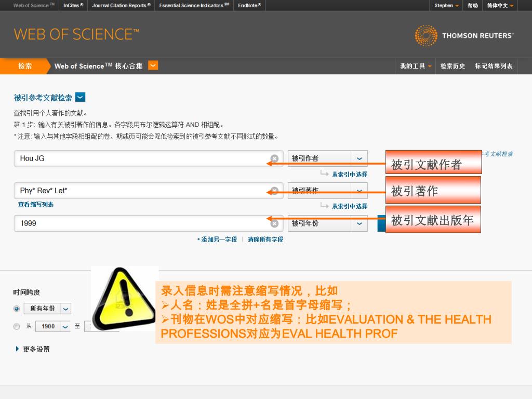Screen dimensions: 532x399
Task: Clear the 1999 year field
Action: click(x=274, y=223)
